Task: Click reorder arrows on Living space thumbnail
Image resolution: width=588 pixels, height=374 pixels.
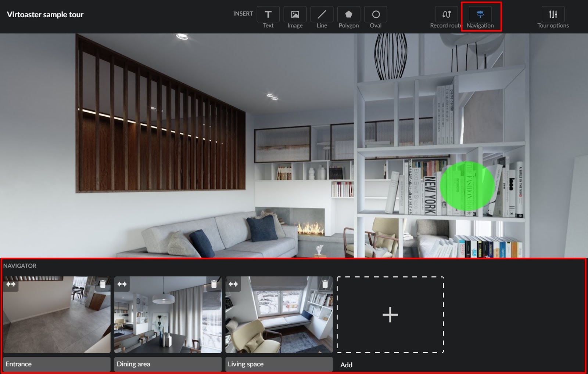Action: click(x=233, y=284)
